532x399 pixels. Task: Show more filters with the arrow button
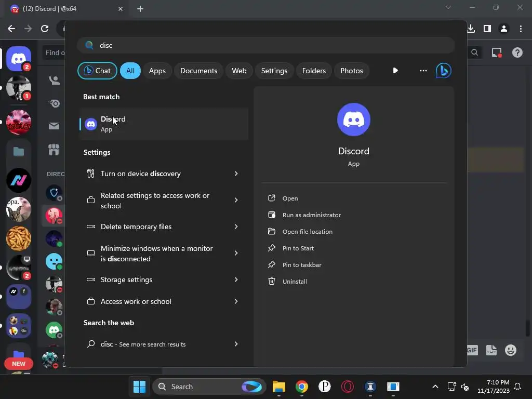coord(395,71)
